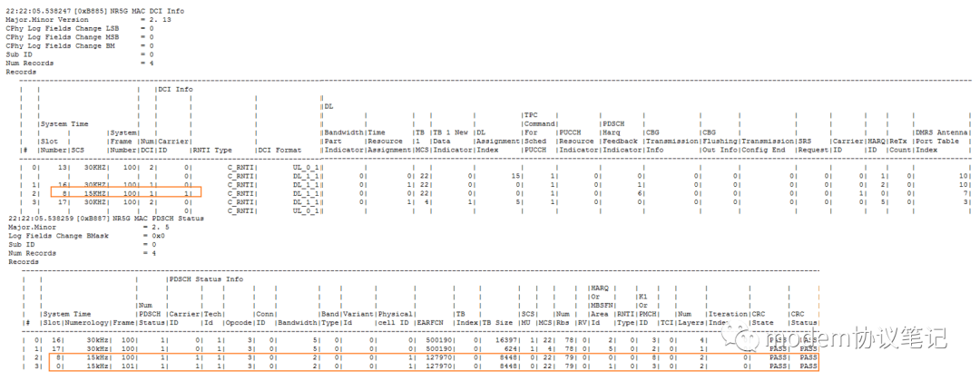Image resolution: width=980 pixels, height=381 pixels.
Task: Click the "System Time" header in DCI table
Action: (64, 124)
